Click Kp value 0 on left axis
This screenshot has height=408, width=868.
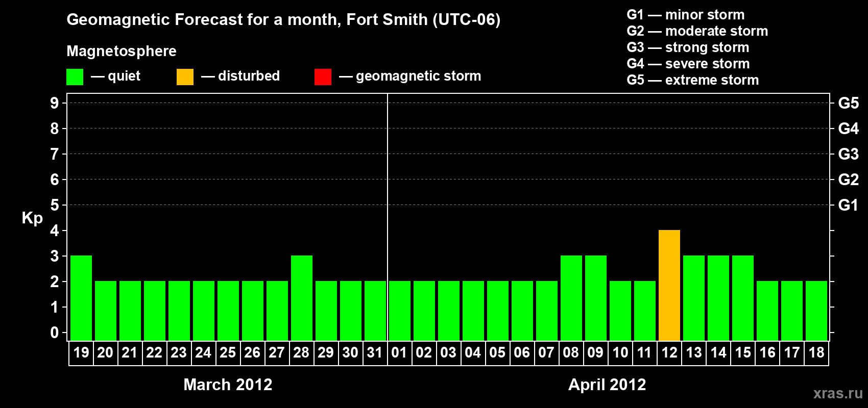pos(55,333)
